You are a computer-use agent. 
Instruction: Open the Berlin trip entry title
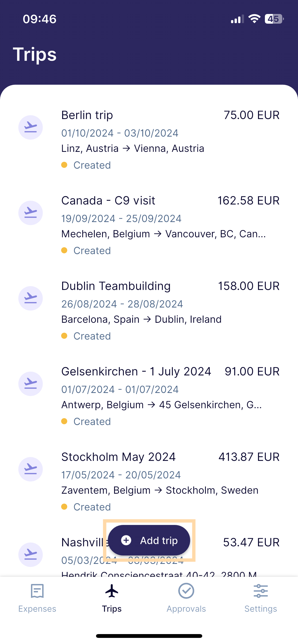pos(87,115)
